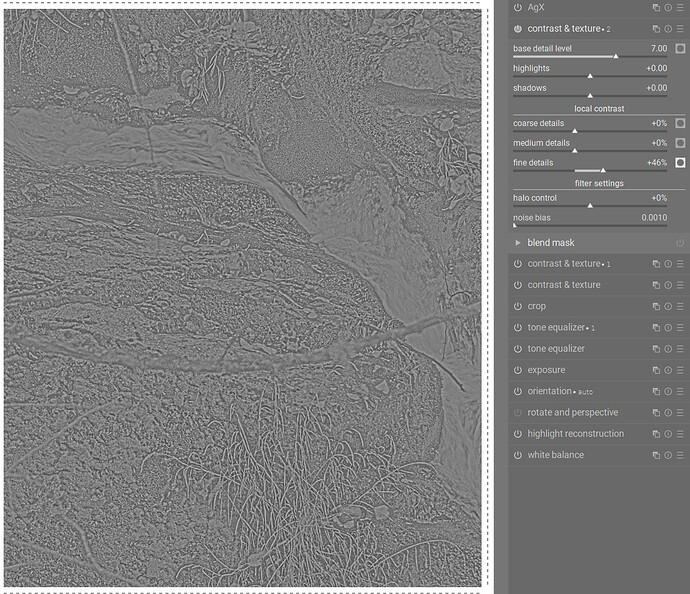Toggle power icon of AgX module
Viewport: 690px width, 594px height.
click(x=518, y=7)
